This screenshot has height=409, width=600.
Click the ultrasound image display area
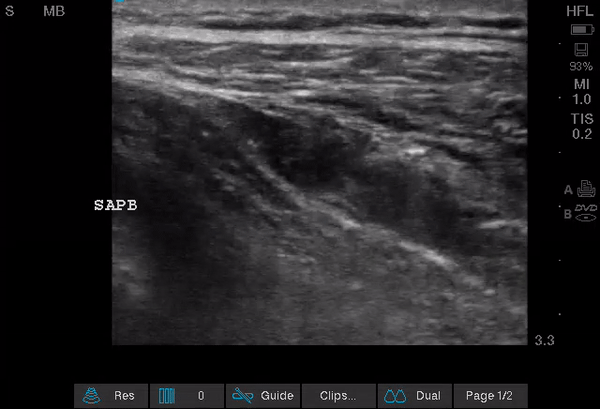point(320,173)
